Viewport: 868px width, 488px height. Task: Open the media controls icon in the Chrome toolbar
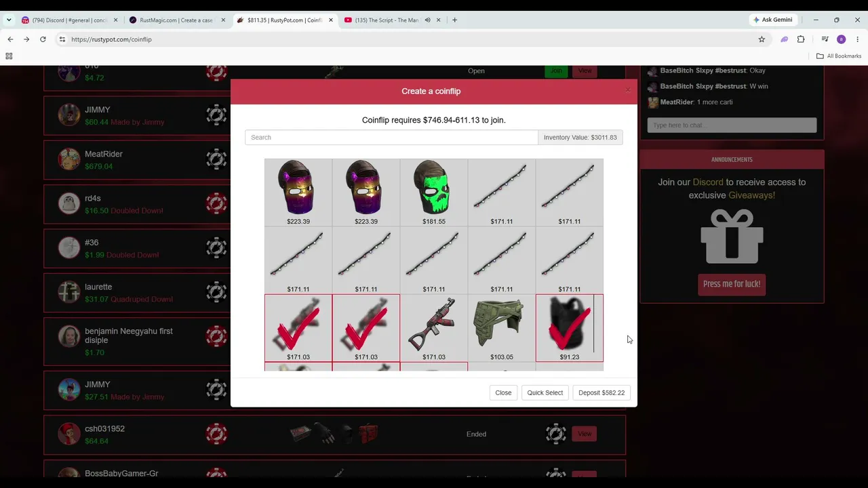pyautogui.click(x=825, y=39)
